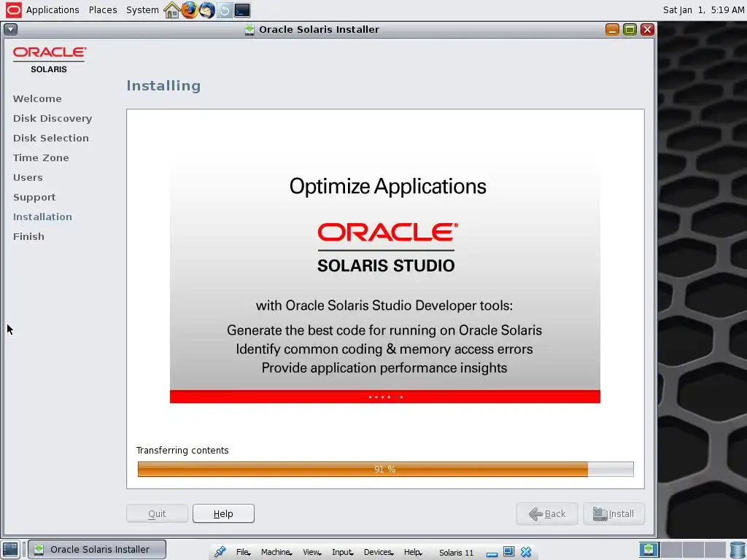This screenshot has width=747, height=560.
Task: Open the VirtualBox File menu
Action: [x=243, y=553]
